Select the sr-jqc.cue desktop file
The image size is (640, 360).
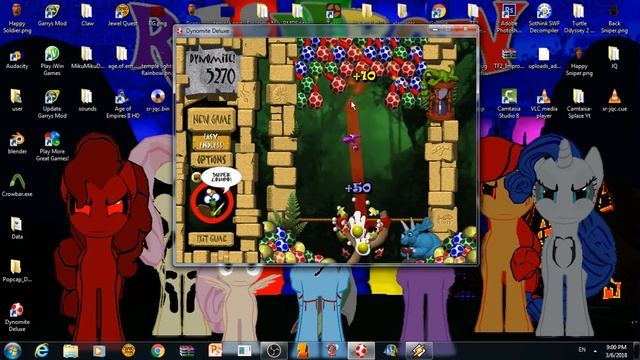click(614, 100)
